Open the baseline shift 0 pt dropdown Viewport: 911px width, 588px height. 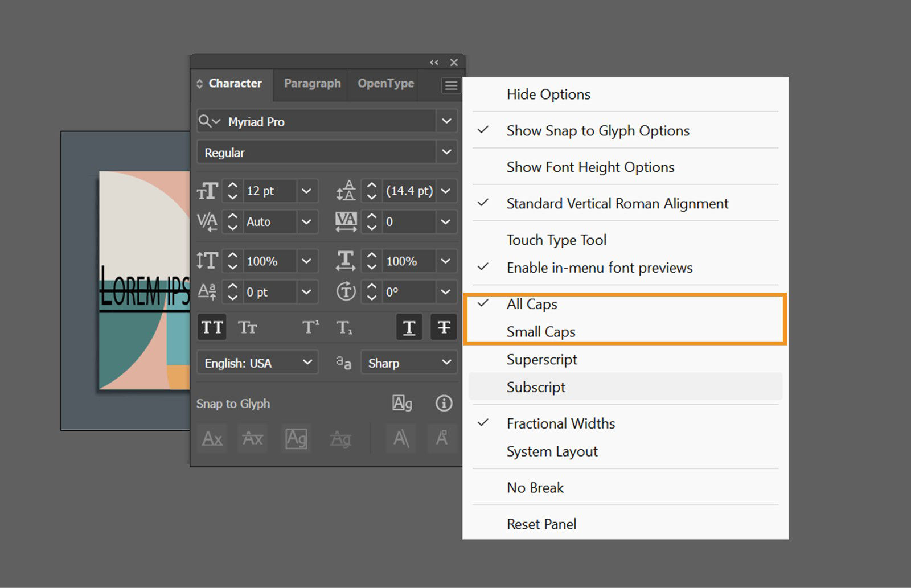[x=307, y=292]
